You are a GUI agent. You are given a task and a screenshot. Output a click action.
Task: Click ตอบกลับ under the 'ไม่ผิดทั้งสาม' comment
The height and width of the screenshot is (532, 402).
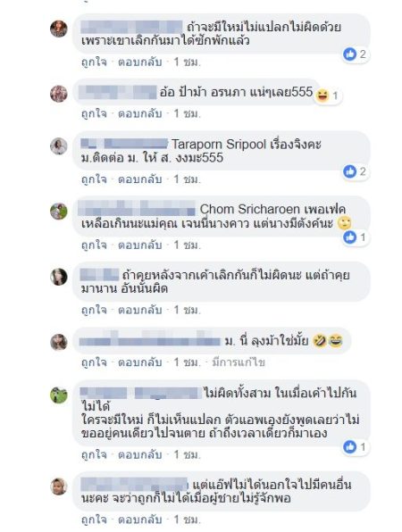[140, 454]
